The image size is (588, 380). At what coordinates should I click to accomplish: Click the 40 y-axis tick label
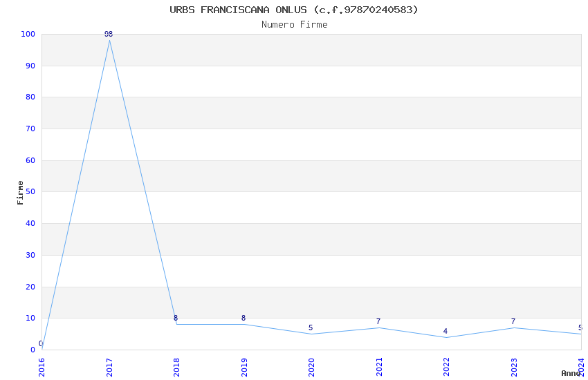coord(30,223)
